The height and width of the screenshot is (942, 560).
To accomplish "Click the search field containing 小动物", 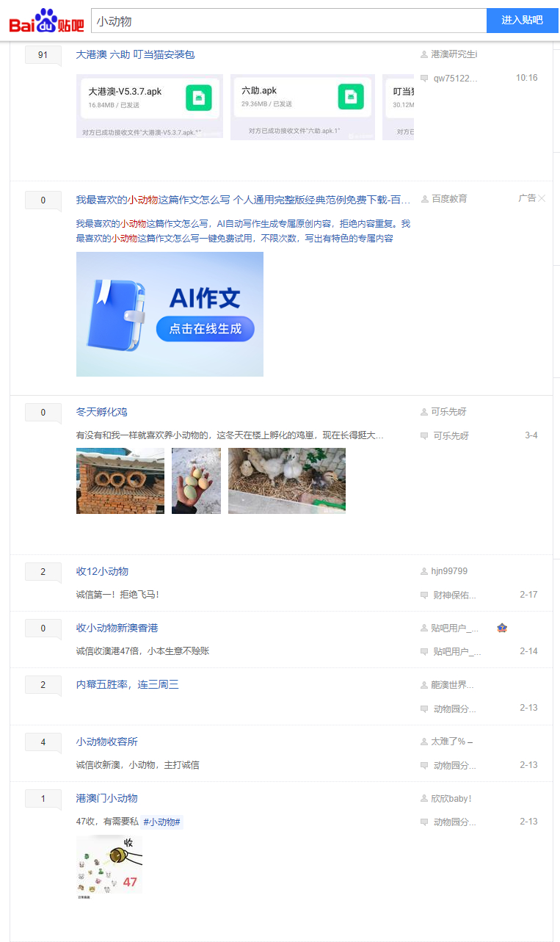I will [x=288, y=21].
